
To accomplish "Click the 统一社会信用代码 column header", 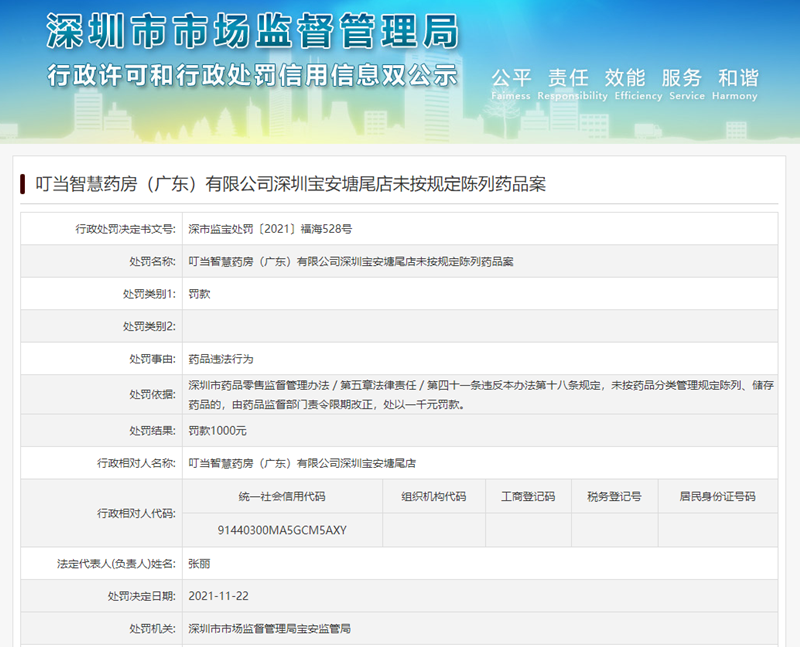I will [282, 496].
